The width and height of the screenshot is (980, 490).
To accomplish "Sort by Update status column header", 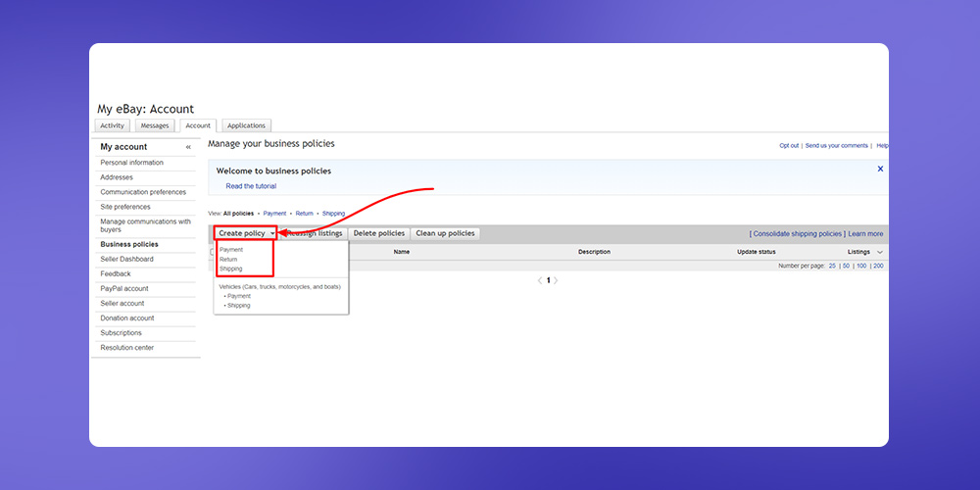I will [x=757, y=252].
